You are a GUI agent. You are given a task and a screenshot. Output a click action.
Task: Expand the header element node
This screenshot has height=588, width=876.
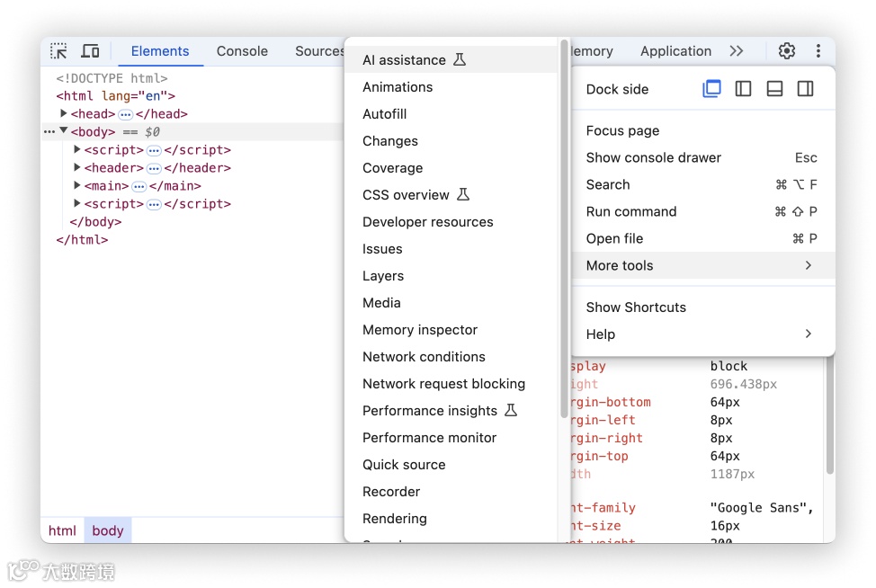click(x=77, y=167)
